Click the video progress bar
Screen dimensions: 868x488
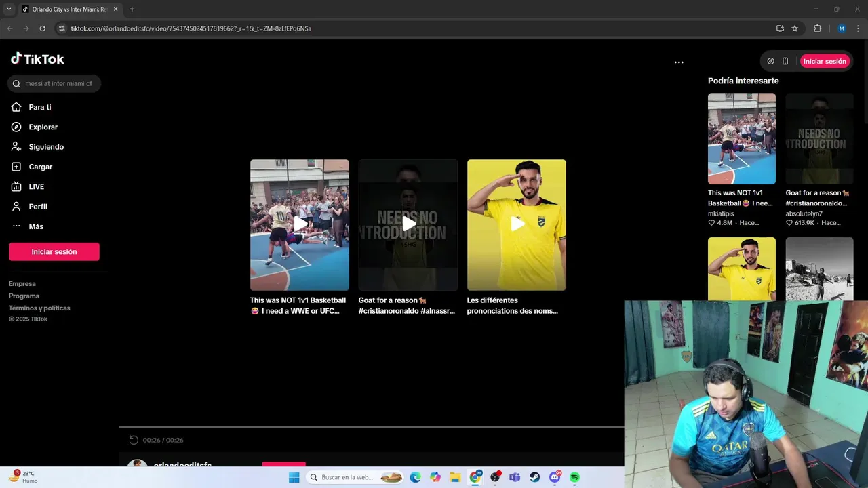(372, 427)
